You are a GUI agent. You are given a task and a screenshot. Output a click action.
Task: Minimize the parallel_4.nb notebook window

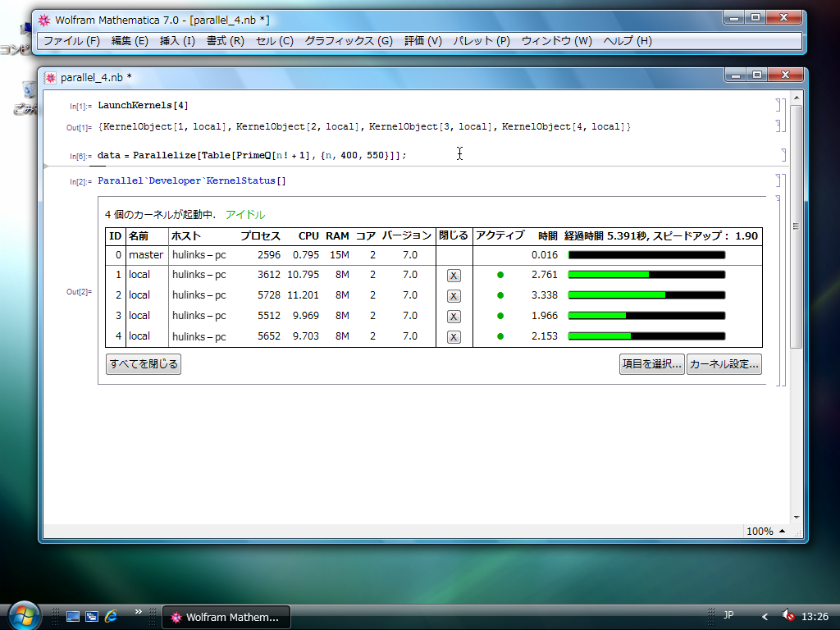coord(736,75)
